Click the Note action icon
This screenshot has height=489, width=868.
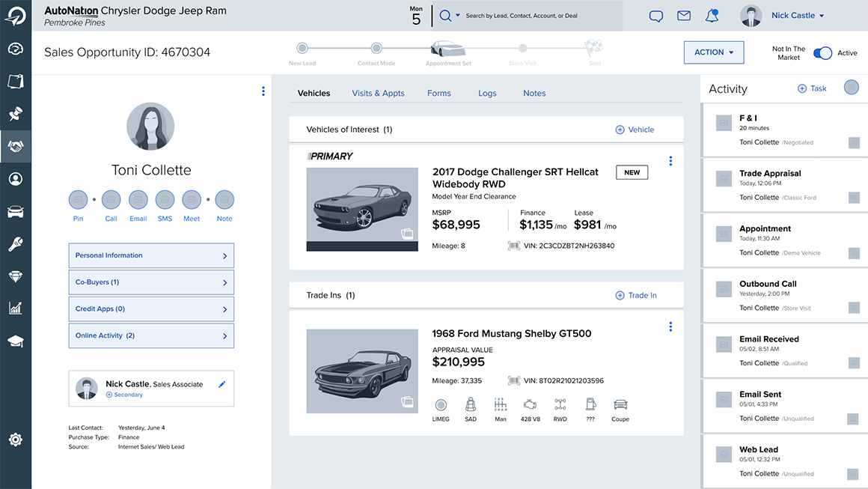click(x=224, y=199)
